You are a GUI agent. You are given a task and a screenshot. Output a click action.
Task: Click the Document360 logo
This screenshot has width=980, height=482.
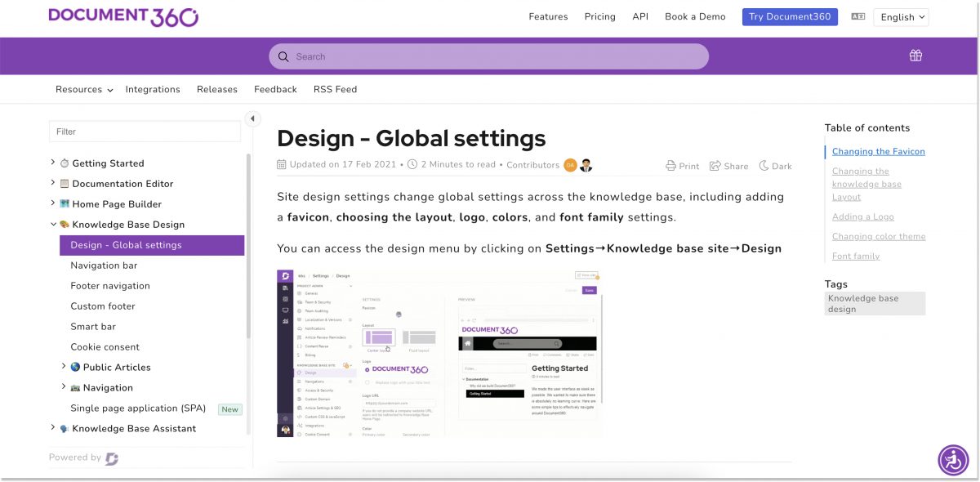click(x=123, y=16)
